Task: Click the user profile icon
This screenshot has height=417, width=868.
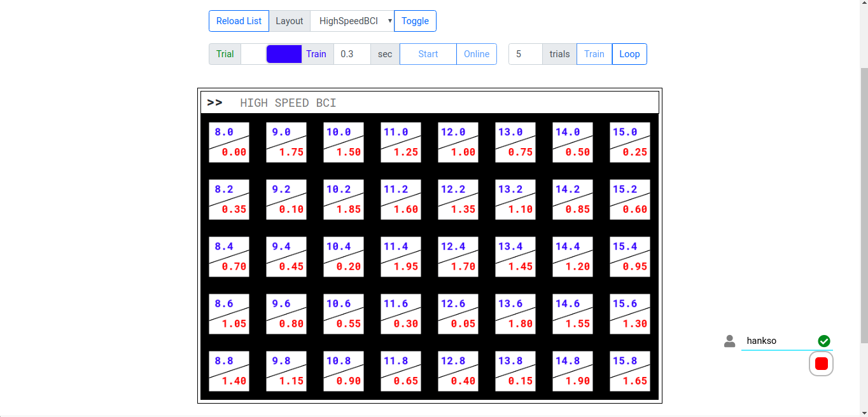Action: tap(729, 341)
